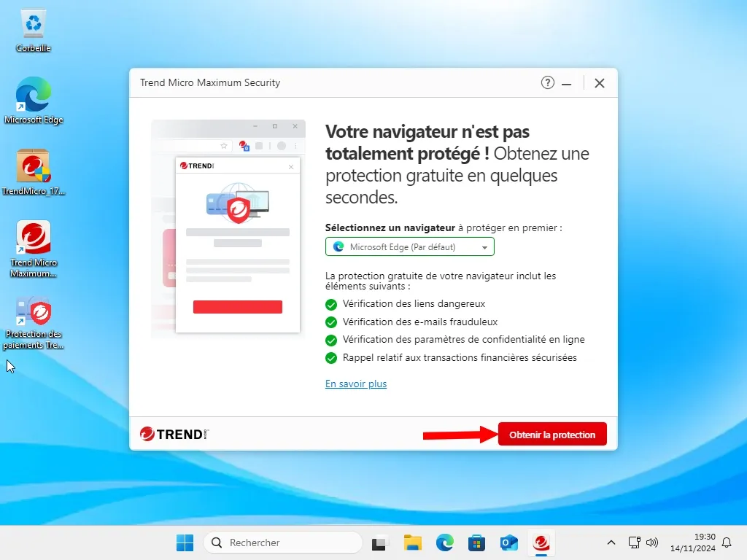The width and height of the screenshot is (747, 560).
Task: Expand the Microsoft Edge browser selection dropdown
Action: 410,246
